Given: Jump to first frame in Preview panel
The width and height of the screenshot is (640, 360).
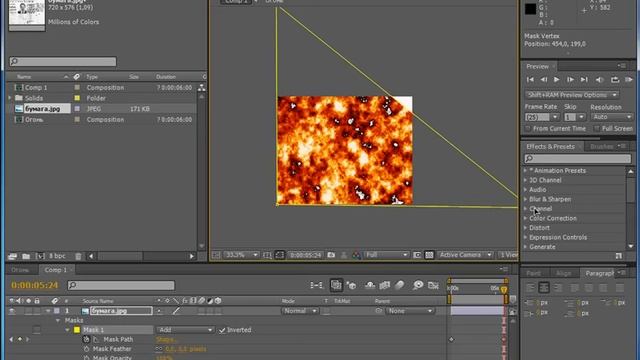Looking at the screenshot, I should pyautogui.click(x=530, y=80).
